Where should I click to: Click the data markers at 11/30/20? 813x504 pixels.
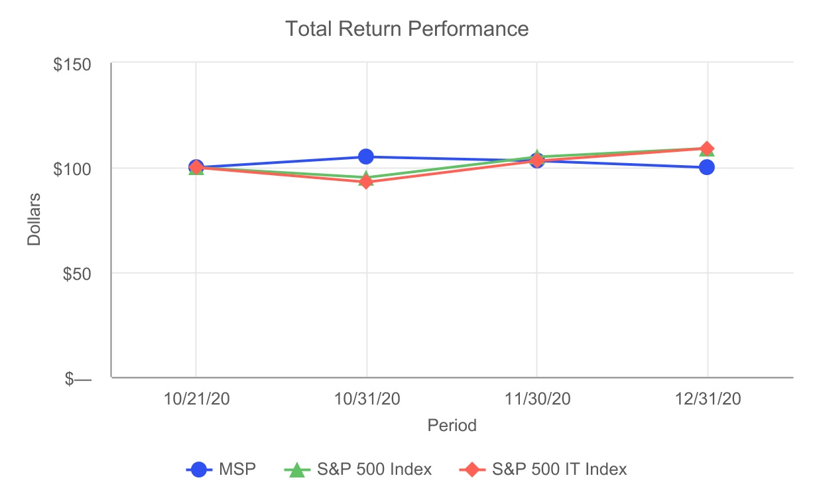pyautogui.click(x=536, y=159)
